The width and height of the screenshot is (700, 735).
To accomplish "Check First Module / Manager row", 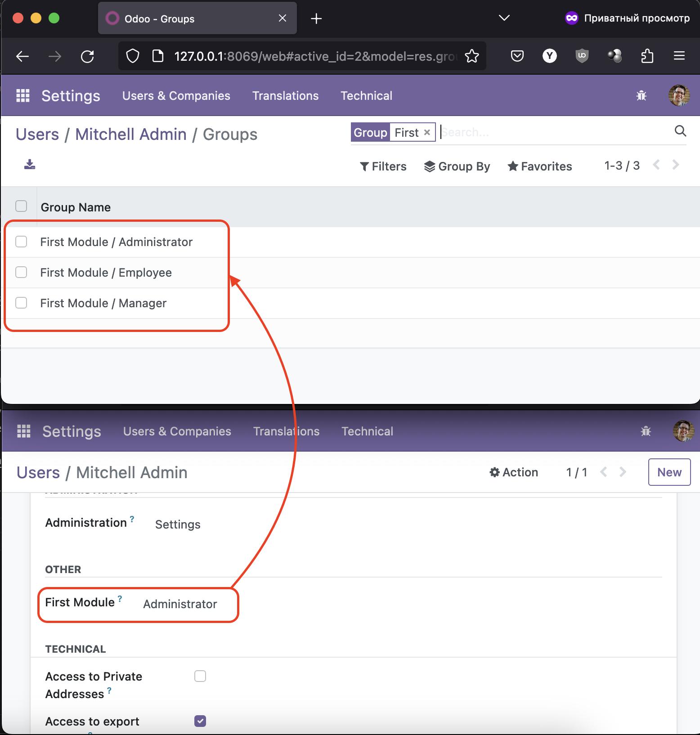I will point(21,303).
